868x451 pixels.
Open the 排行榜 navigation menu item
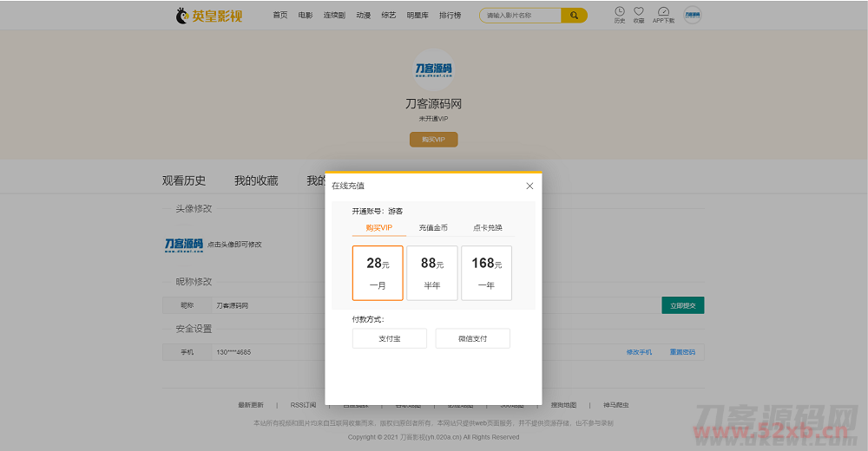(450, 16)
